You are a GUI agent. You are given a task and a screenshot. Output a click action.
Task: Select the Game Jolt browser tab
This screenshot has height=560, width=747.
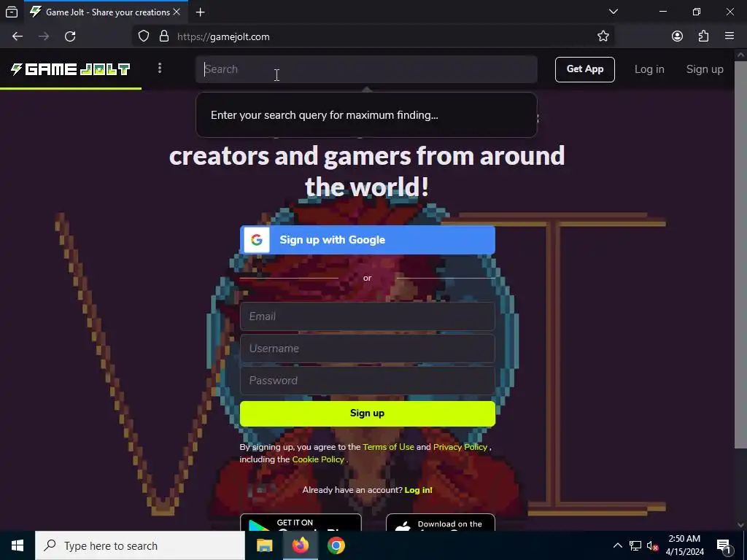tap(106, 12)
